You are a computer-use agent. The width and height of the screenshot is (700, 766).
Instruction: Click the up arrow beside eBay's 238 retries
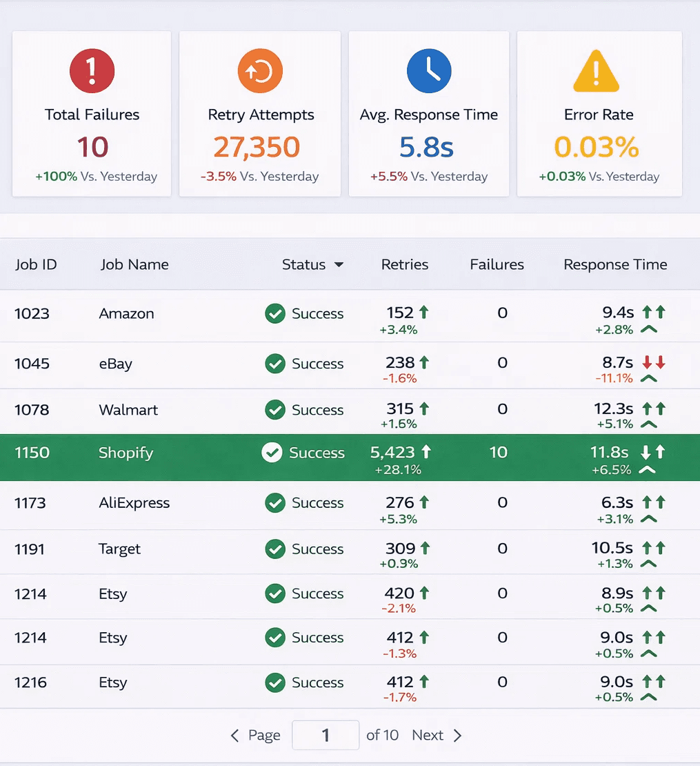pyautogui.click(x=424, y=362)
